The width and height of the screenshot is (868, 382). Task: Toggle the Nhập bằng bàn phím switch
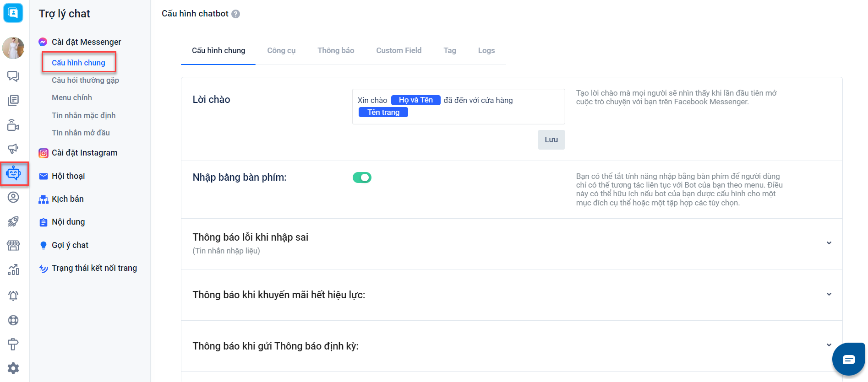tap(362, 178)
